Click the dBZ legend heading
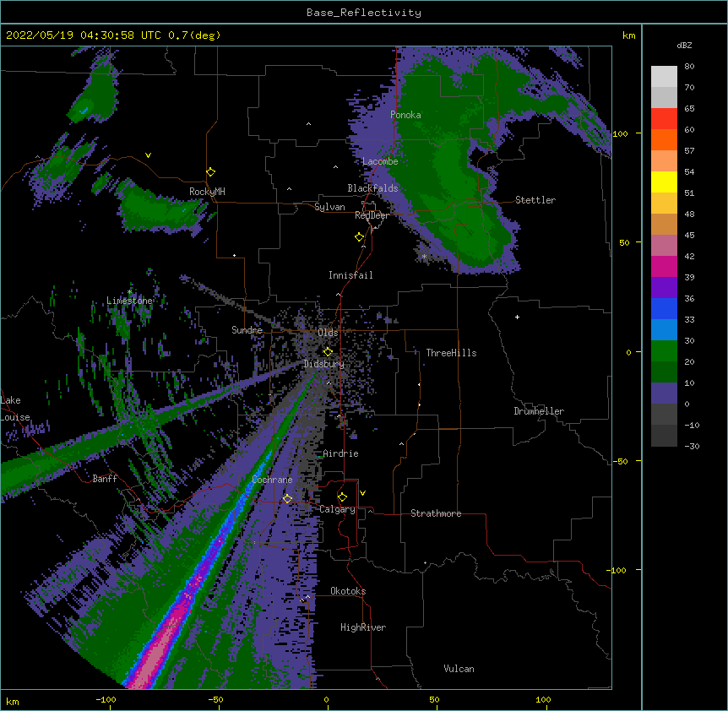This screenshot has height=711, width=728. 684,45
